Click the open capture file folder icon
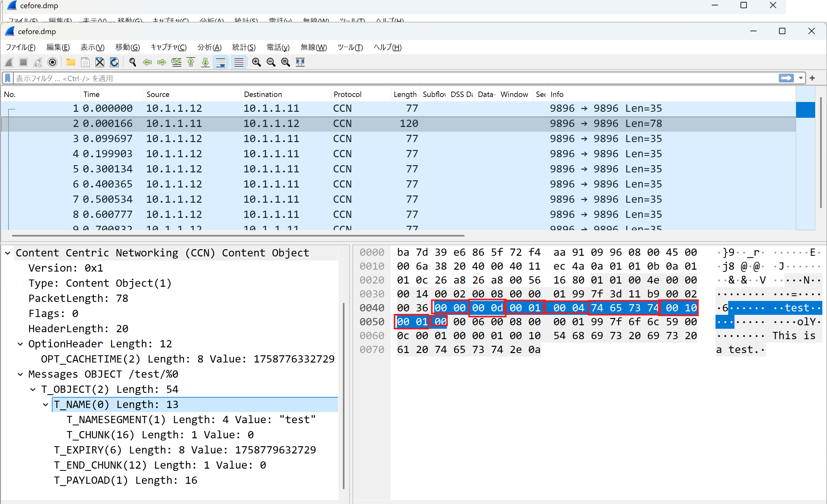The image size is (827, 504). [x=70, y=62]
